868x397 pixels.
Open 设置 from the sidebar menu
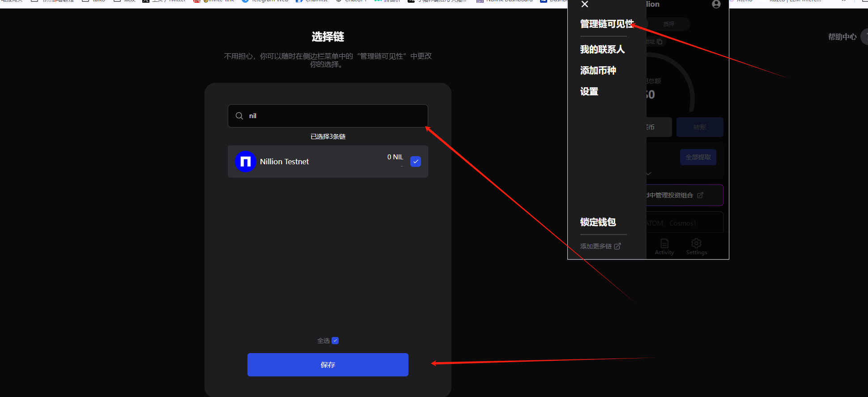(x=589, y=91)
